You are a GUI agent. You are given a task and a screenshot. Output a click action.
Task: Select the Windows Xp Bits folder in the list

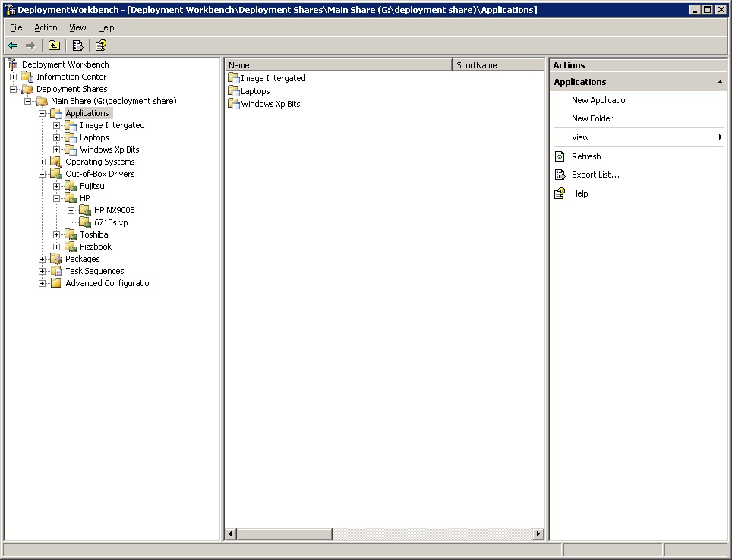pos(271,104)
